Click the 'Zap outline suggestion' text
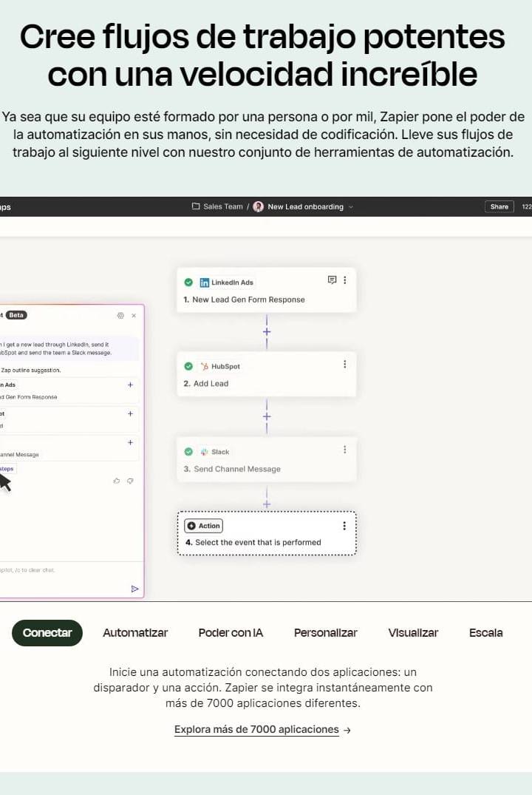Viewport: 532px width, 795px height. pos(30,370)
